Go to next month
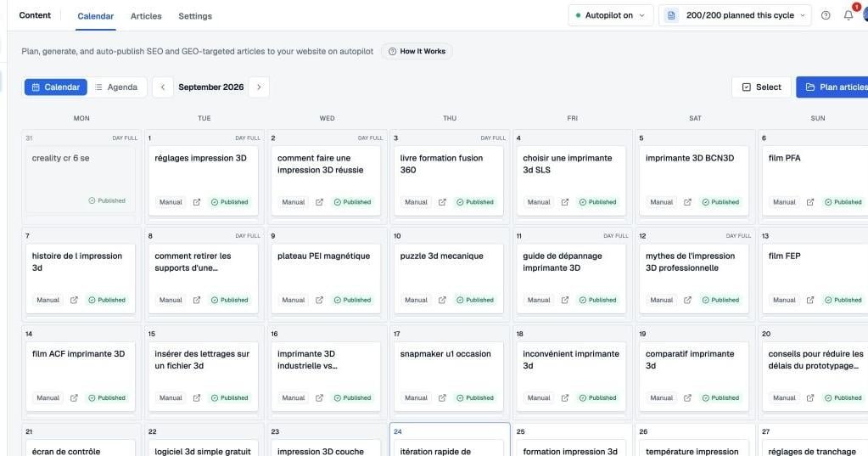This screenshot has height=456, width=868. pos(259,87)
